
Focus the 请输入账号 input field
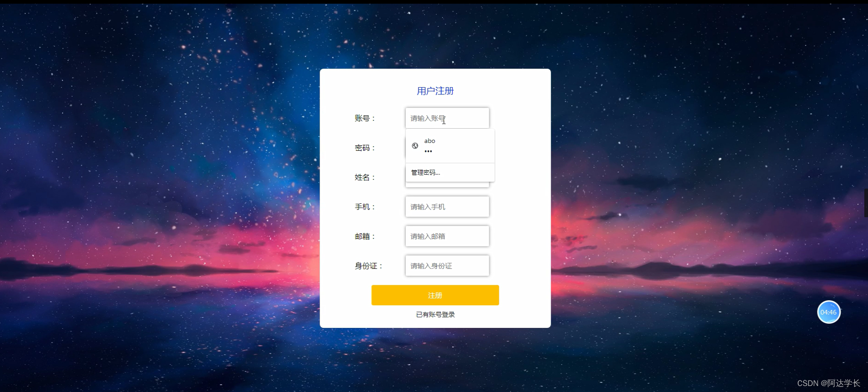(x=447, y=118)
